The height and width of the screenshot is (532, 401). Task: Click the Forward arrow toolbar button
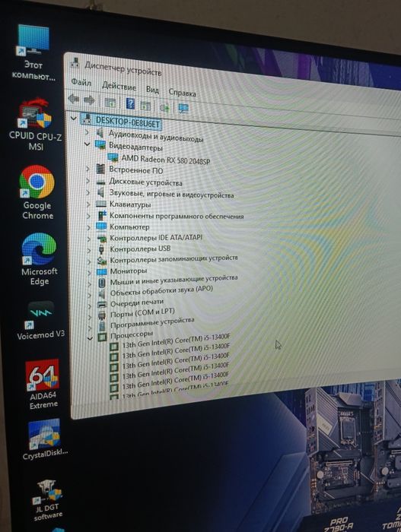pyautogui.click(x=89, y=100)
